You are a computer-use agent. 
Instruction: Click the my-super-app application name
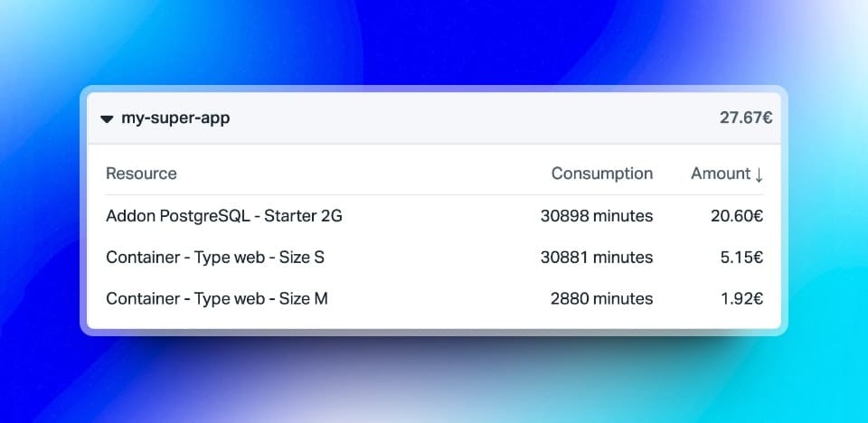point(175,117)
